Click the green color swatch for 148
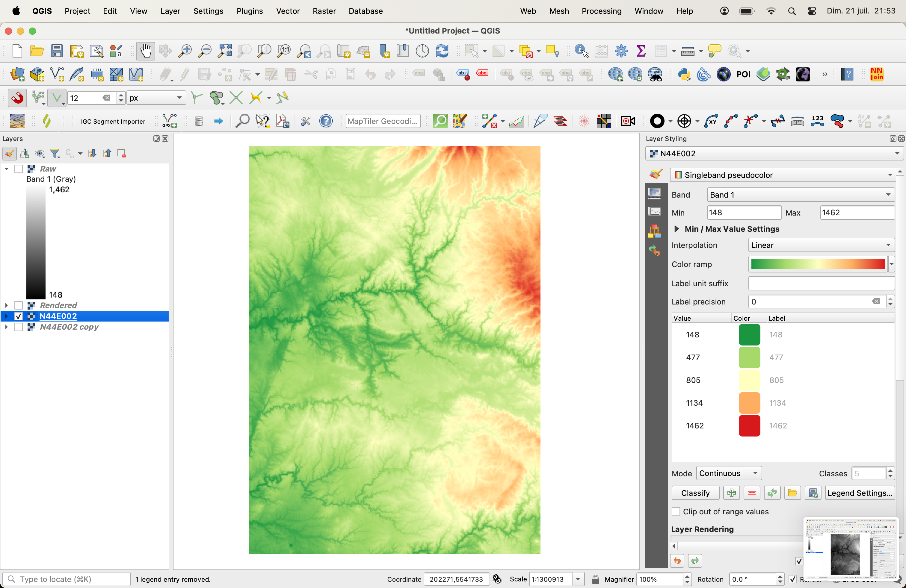This screenshot has height=588, width=906. [x=750, y=335]
